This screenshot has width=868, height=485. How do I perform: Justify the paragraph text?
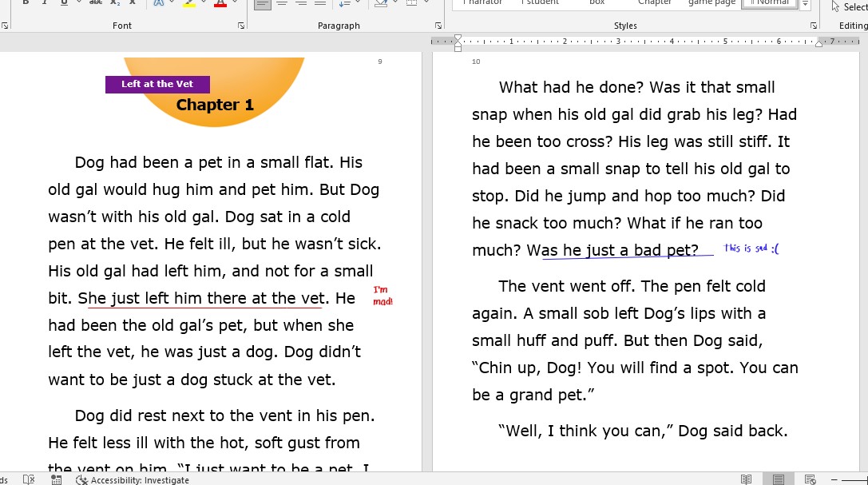pyautogui.click(x=320, y=4)
